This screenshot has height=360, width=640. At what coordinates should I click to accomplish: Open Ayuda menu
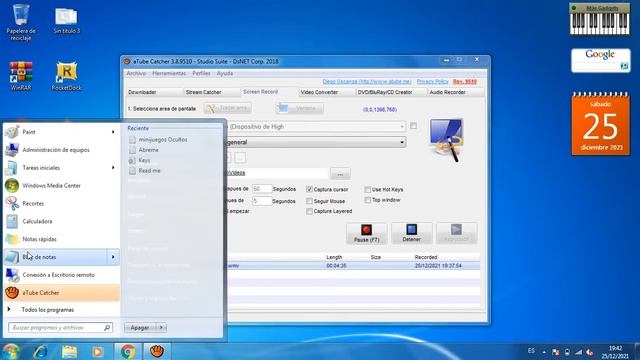click(224, 73)
